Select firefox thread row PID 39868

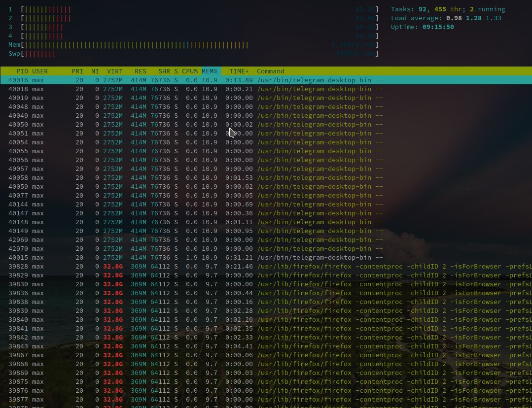click(266, 364)
